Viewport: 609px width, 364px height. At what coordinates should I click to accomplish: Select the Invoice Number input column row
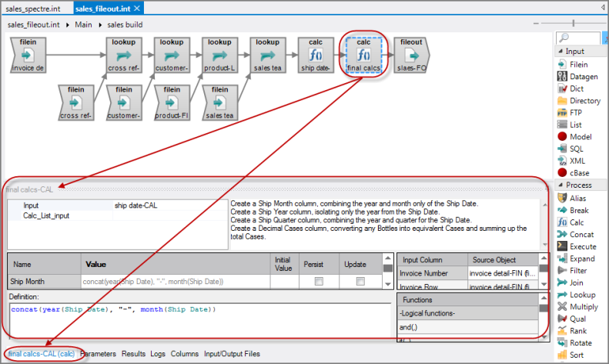(467, 273)
